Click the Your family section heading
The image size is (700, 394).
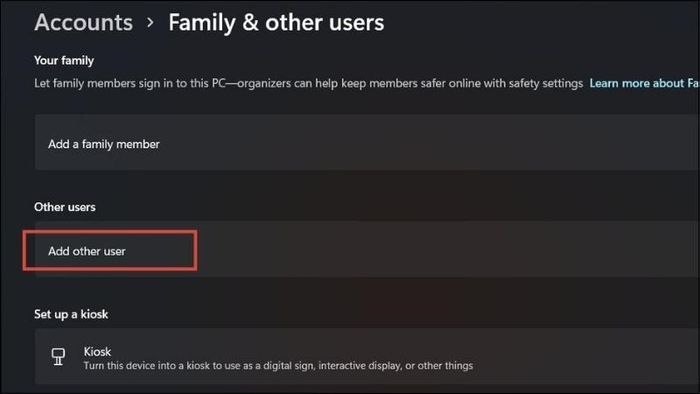click(x=64, y=61)
